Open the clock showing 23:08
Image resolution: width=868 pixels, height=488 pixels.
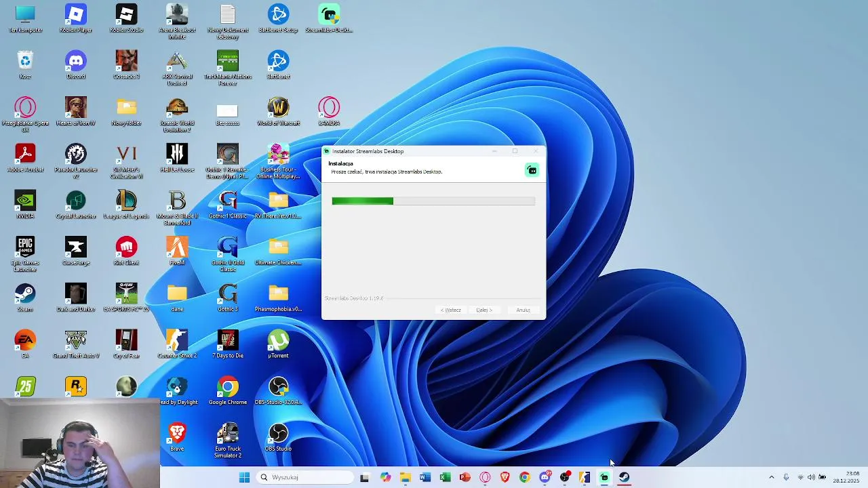point(846,477)
